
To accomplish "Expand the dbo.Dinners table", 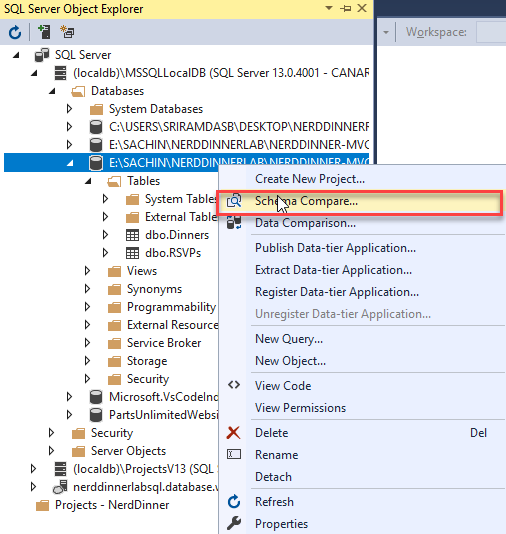I will point(105,235).
